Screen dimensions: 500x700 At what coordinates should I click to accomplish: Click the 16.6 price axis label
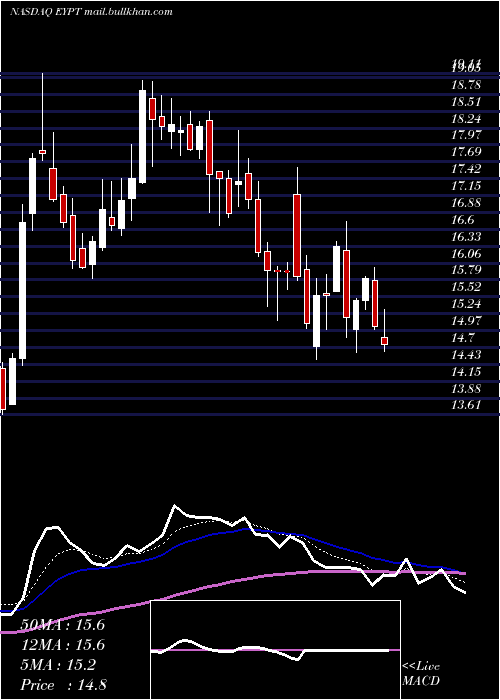pos(463,220)
